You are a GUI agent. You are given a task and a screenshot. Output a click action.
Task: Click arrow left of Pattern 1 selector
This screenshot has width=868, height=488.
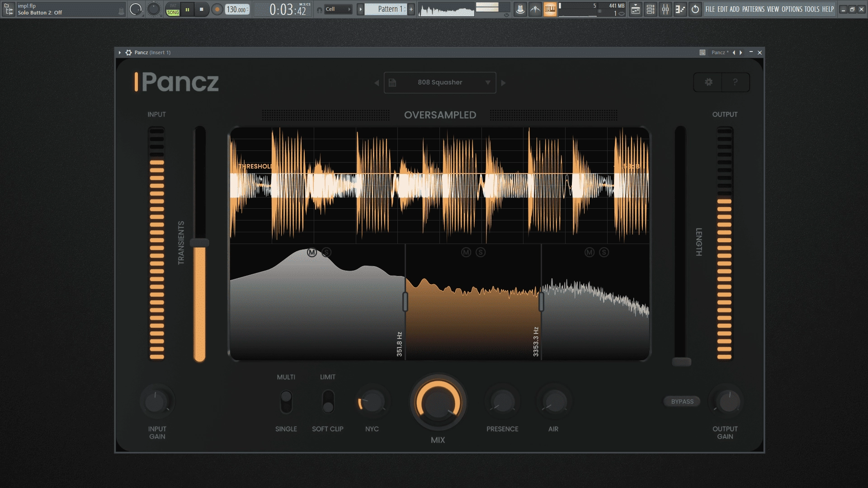(x=360, y=9)
